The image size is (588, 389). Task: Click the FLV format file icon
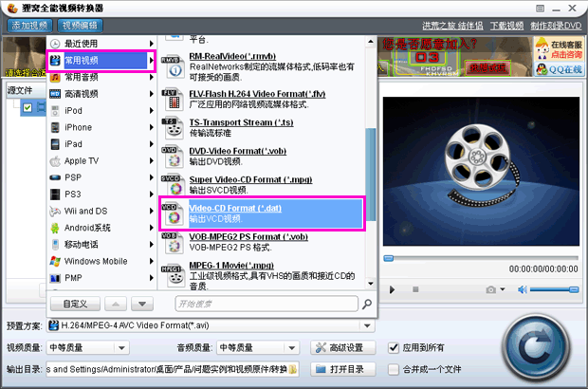(x=172, y=99)
